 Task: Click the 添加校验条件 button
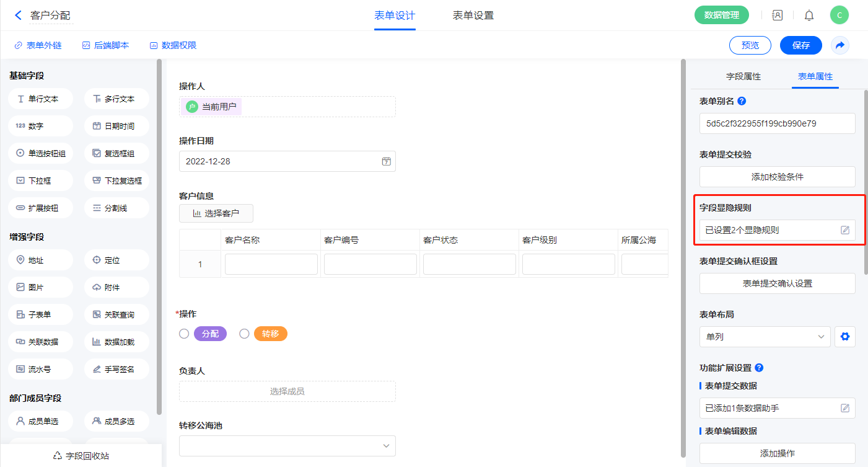tap(777, 177)
